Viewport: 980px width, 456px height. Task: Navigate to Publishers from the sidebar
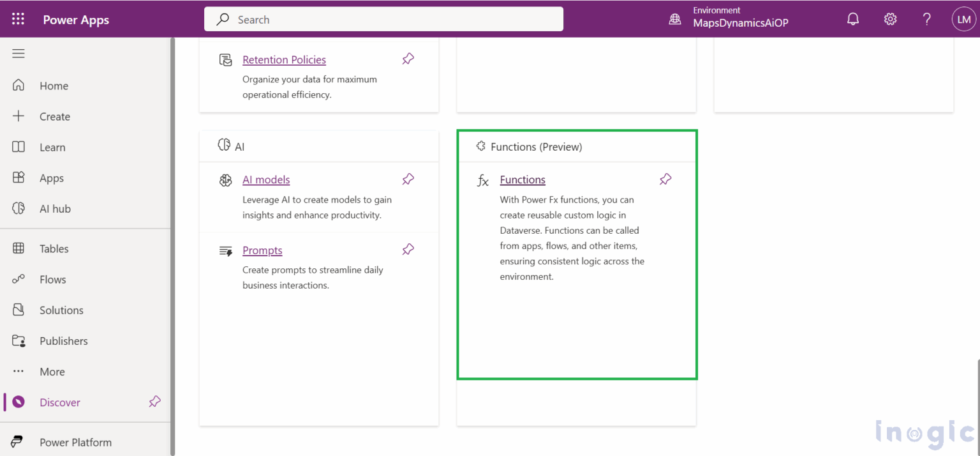[x=64, y=340]
